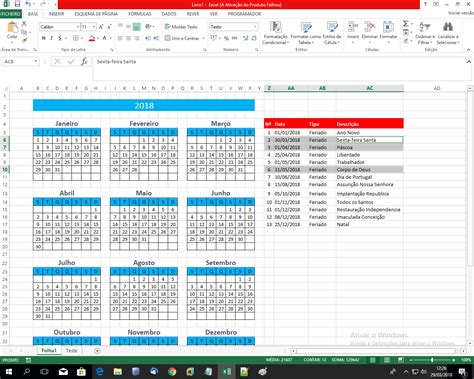474x379 pixels.
Task: Click the font color A swatch
Action: (x=105, y=38)
